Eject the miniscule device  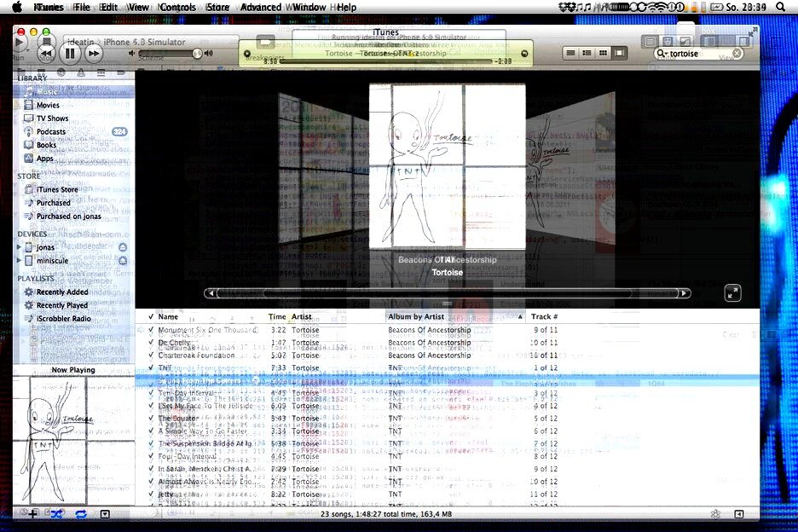pos(123,261)
